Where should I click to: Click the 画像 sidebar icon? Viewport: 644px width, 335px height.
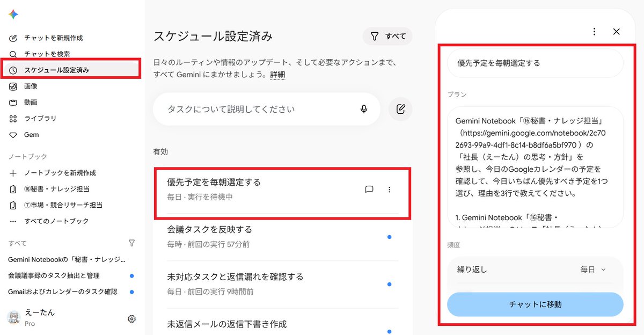(13, 86)
